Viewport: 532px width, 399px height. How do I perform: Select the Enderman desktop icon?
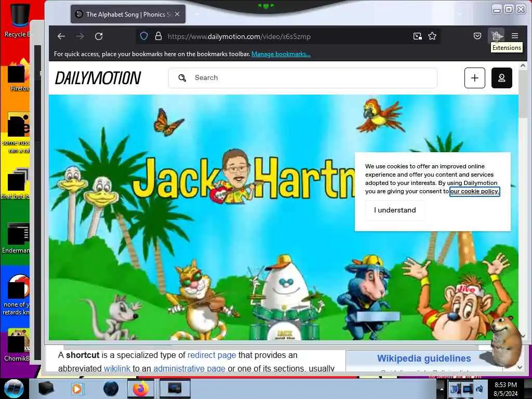(x=17, y=238)
